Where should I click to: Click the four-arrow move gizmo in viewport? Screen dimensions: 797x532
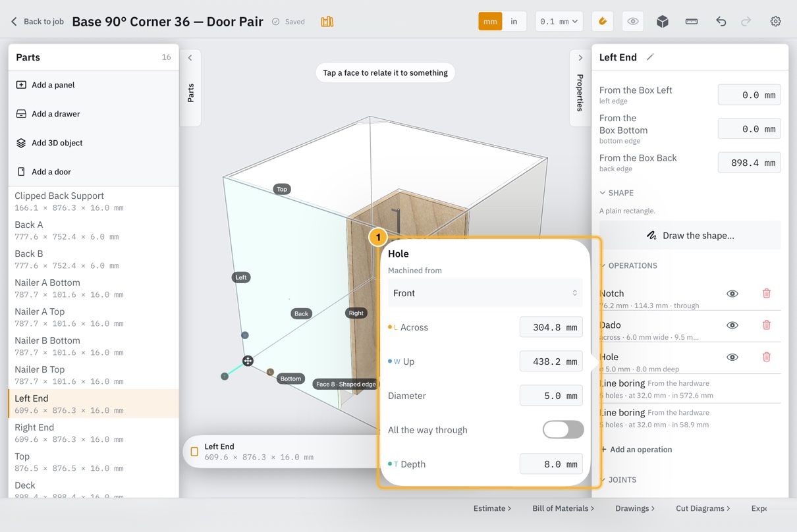pos(248,361)
